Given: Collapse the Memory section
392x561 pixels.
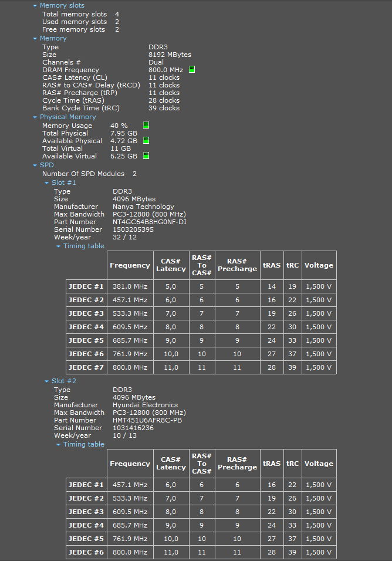Looking at the screenshot, I should (35, 39).
